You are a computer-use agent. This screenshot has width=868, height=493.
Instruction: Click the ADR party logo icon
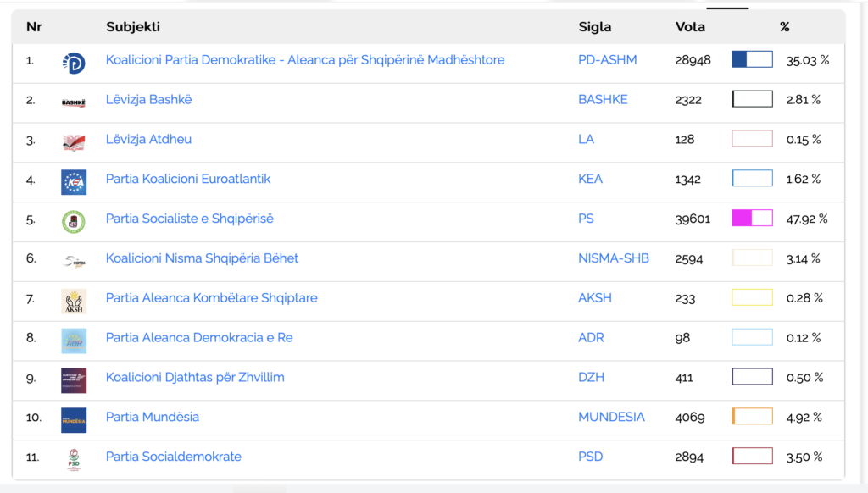[x=74, y=341]
